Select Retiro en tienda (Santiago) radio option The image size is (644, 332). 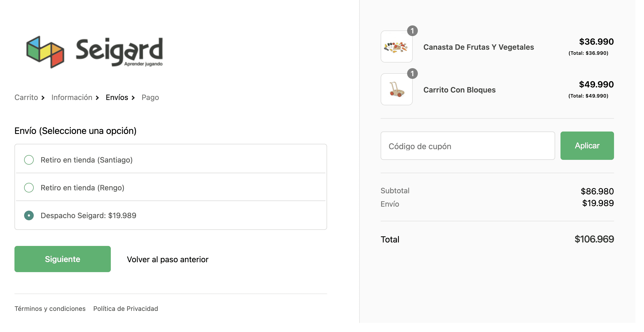click(29, 160)
